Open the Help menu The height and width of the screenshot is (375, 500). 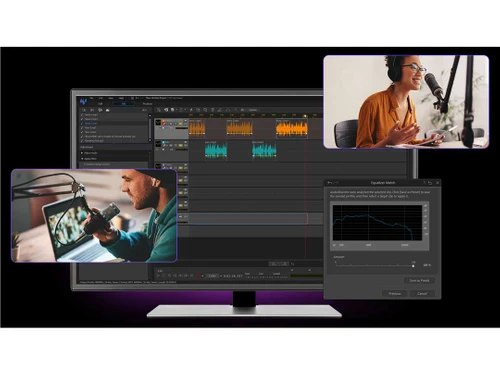[121, 98]
